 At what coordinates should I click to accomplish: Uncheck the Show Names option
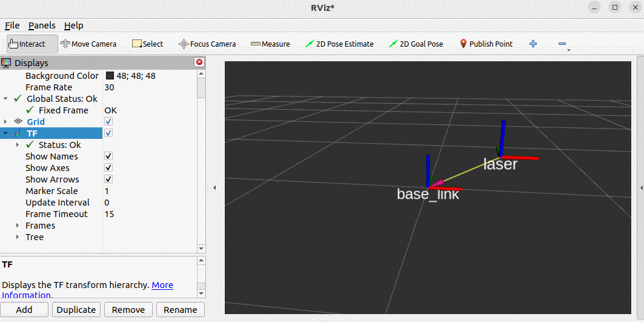[108, 156]
